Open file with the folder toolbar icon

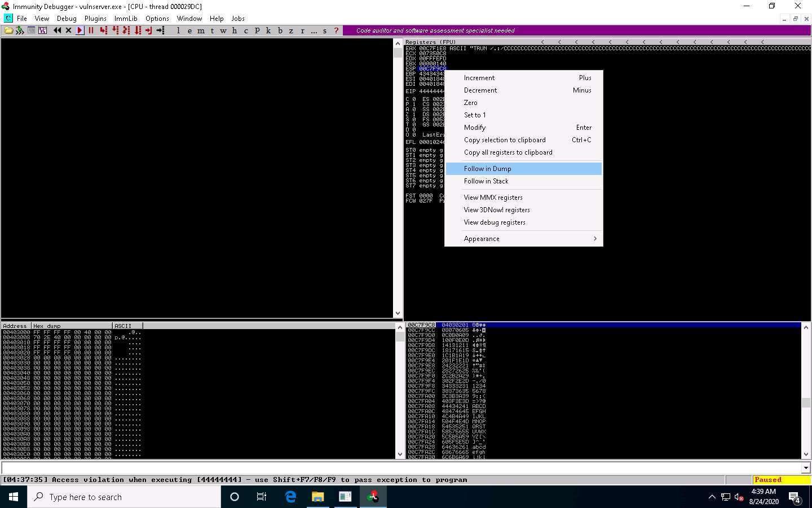tap(8, 30)
